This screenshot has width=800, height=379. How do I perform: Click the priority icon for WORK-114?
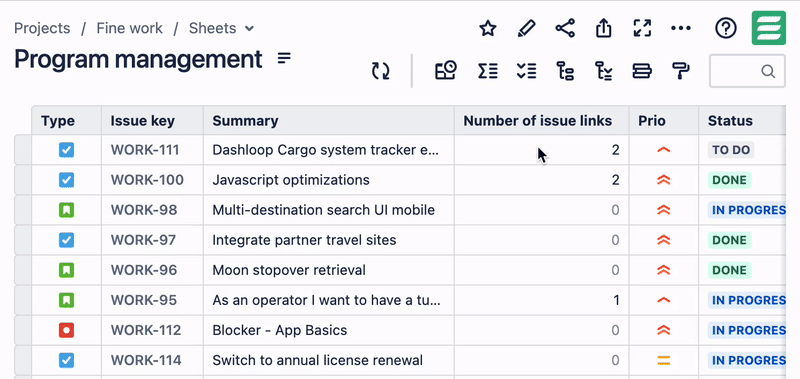[663, 361]
